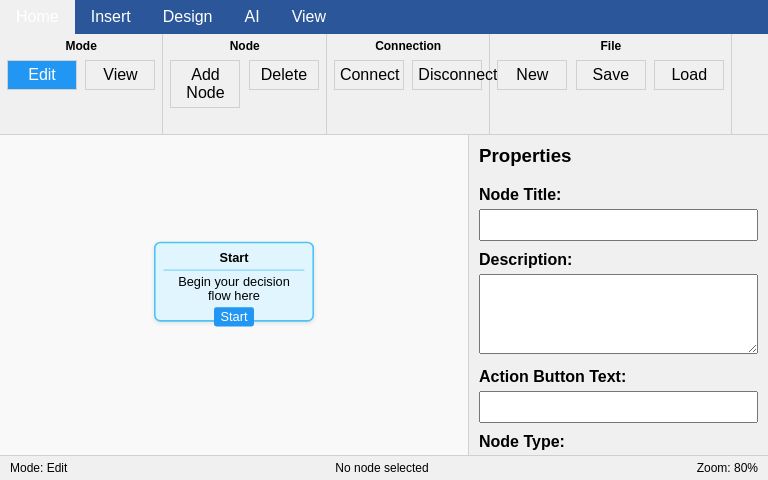Switch to View mode

click(120, 75)
